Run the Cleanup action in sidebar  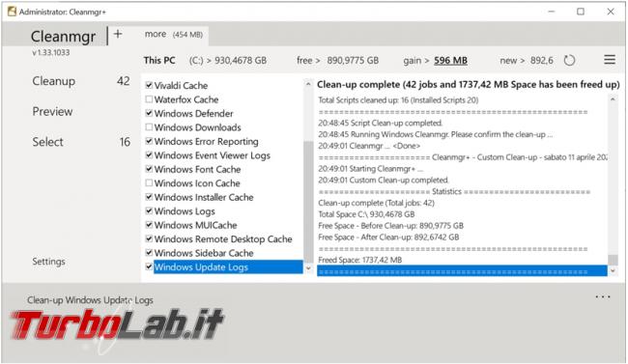pyautogui.click(x=54, y=81)
